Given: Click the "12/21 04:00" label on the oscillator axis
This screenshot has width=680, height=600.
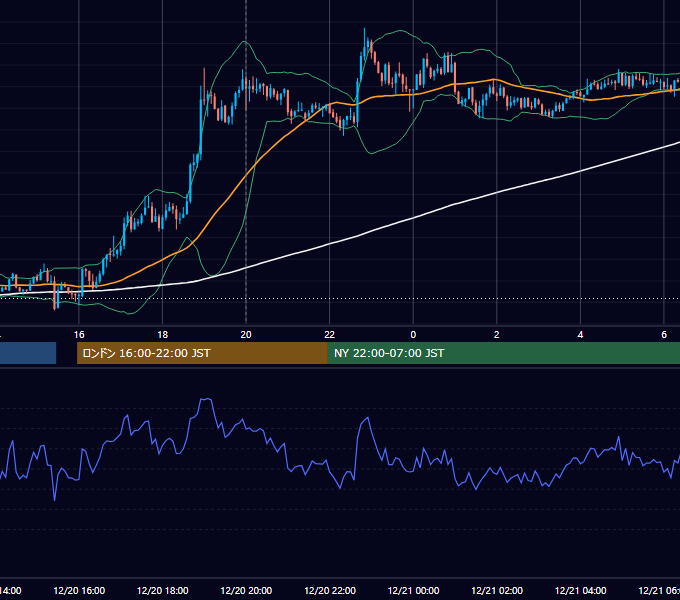Looking at the screenshot, I should click(x=581, y=591).
